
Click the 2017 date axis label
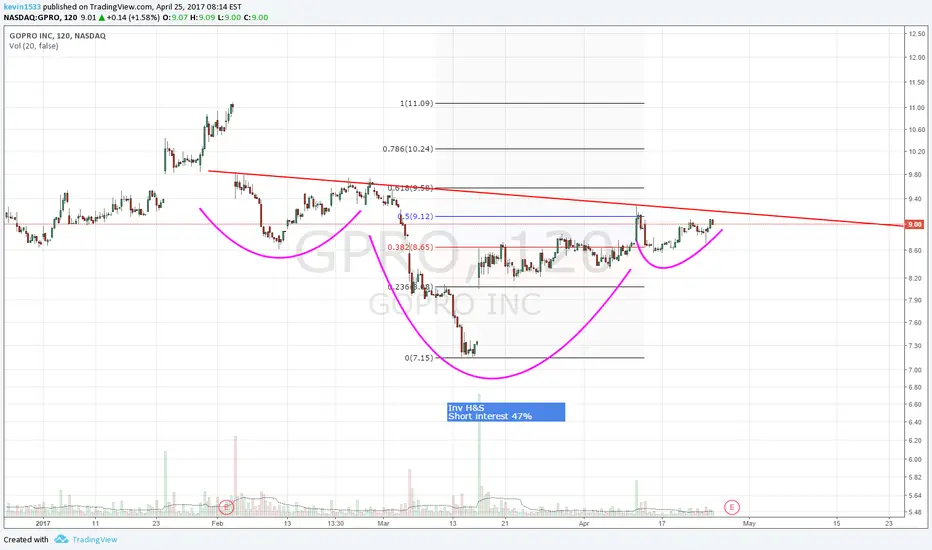pos(43,524)
